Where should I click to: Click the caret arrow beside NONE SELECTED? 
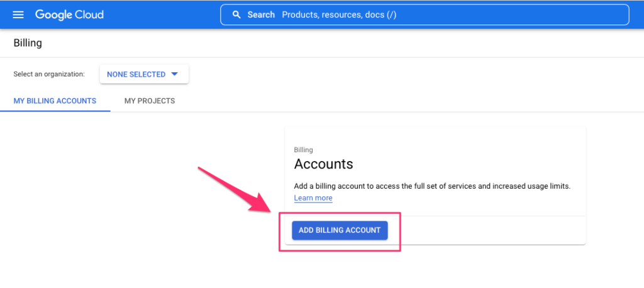click(x=175, y=74)
